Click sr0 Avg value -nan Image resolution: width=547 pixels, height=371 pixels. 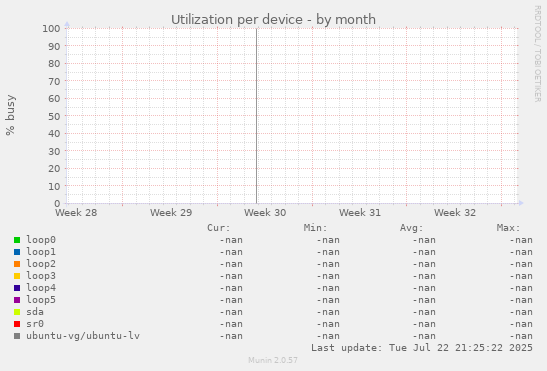tap(424, 324)
